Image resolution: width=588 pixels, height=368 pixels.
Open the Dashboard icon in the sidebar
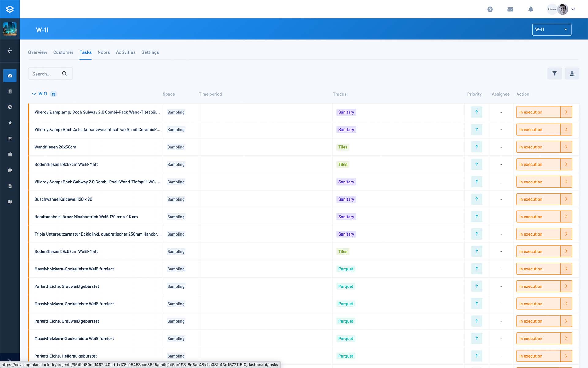pyautogui.click(x=10, y=75)
